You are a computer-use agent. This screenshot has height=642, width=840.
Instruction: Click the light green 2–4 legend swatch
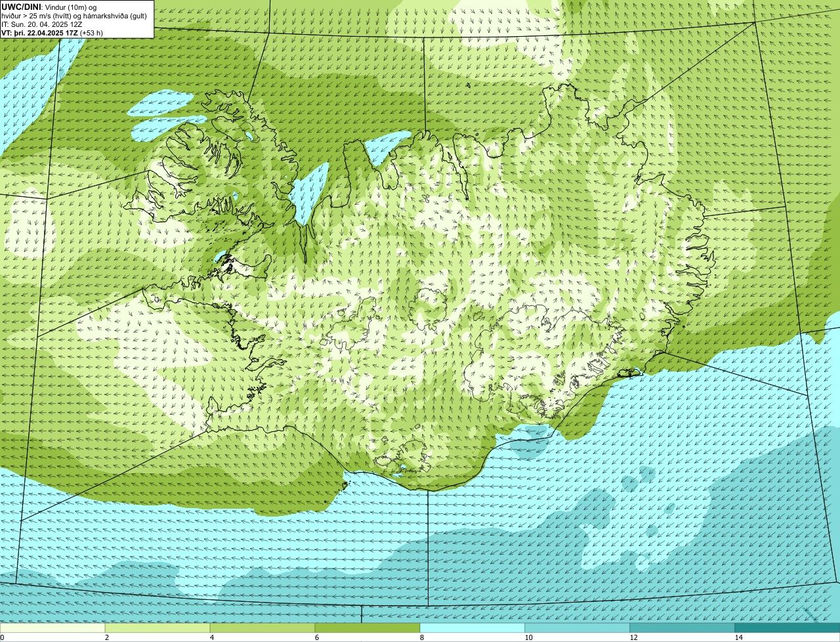157,628
